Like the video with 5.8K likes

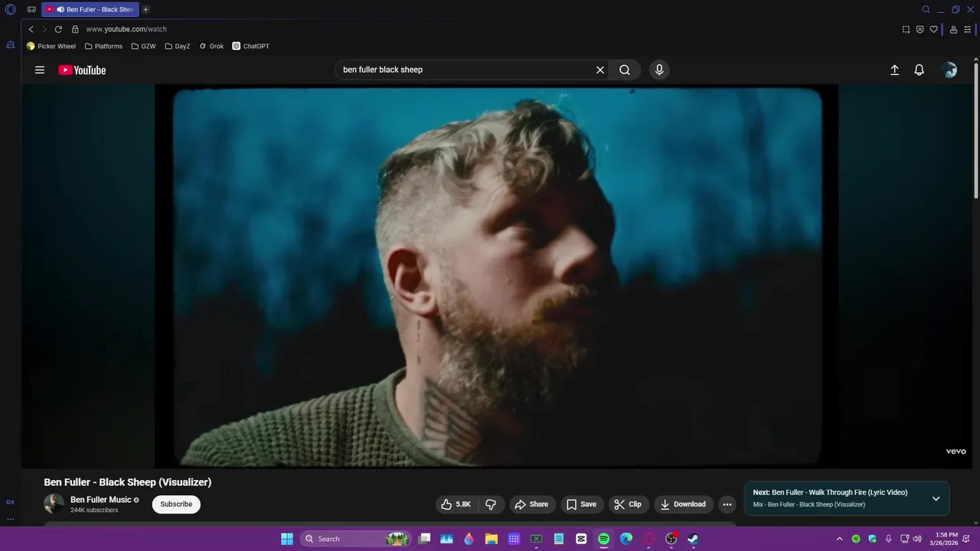point(456,504)
